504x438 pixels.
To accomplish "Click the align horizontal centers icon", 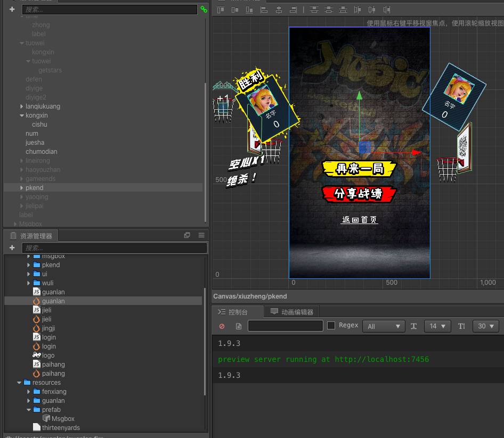I will tap(279, 10).
